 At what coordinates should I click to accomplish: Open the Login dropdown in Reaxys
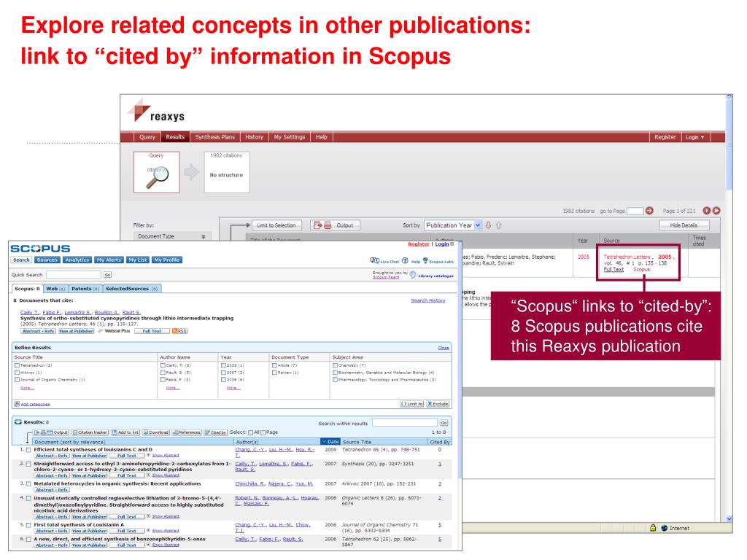694,137
